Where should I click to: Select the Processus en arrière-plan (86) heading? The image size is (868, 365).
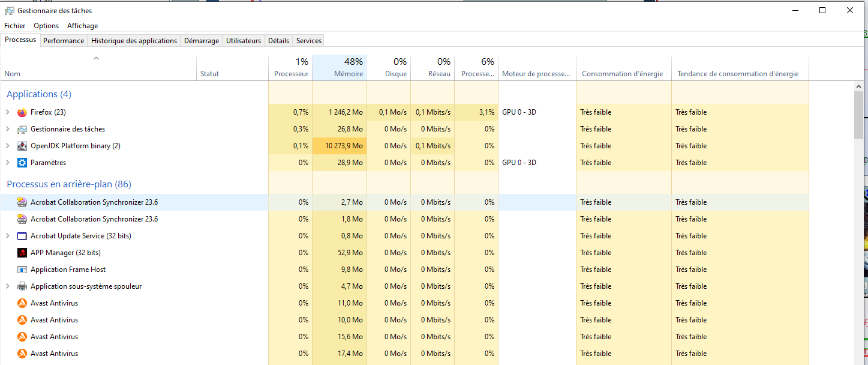coord(69,184)
